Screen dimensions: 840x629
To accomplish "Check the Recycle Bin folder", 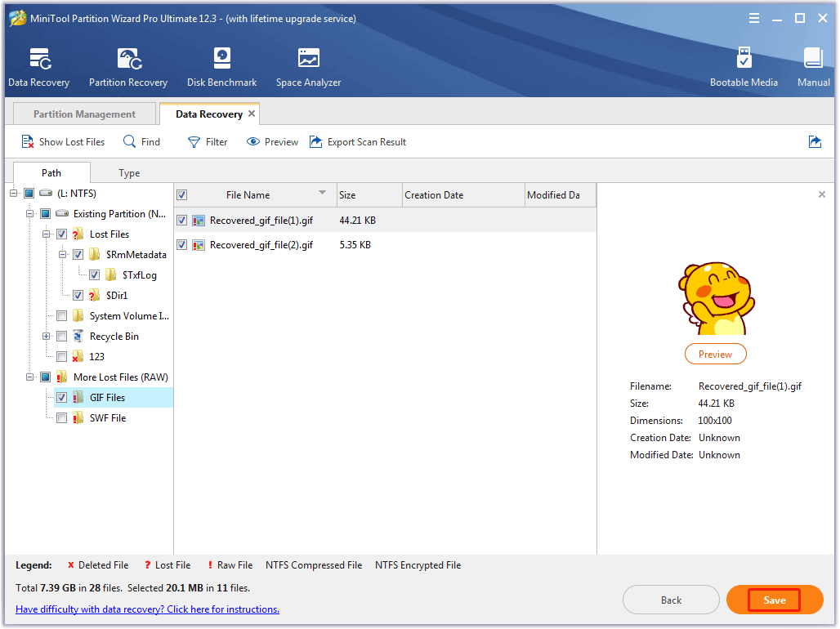I will (61, 336).
